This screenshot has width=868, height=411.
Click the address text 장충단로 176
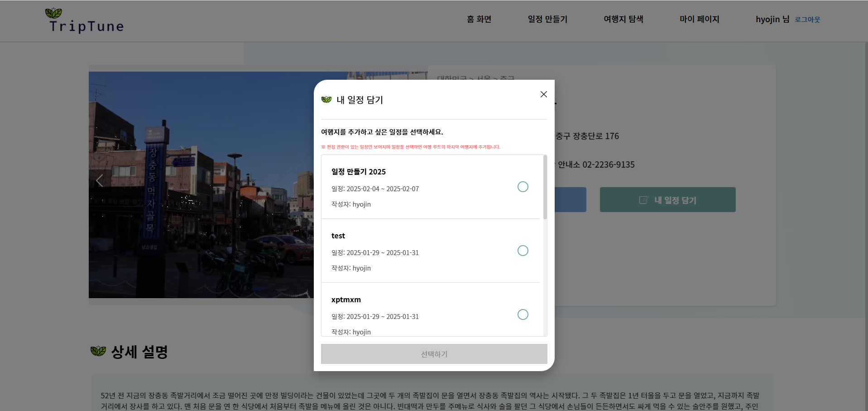click(x=596, y=136)
